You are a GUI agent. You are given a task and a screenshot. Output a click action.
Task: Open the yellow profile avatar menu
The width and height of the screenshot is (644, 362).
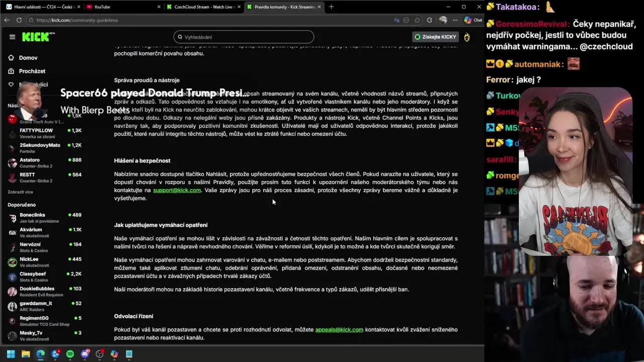coord(467,37)
